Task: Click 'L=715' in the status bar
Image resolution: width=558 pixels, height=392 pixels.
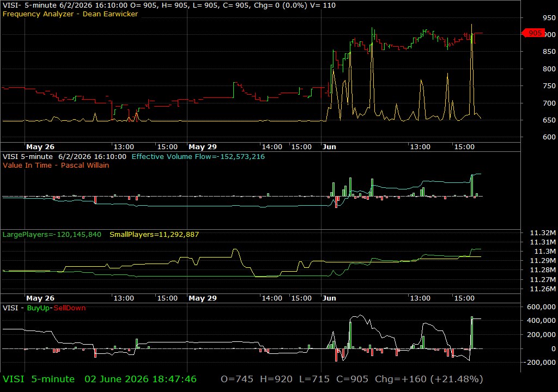Action: [x=314, y=379]
